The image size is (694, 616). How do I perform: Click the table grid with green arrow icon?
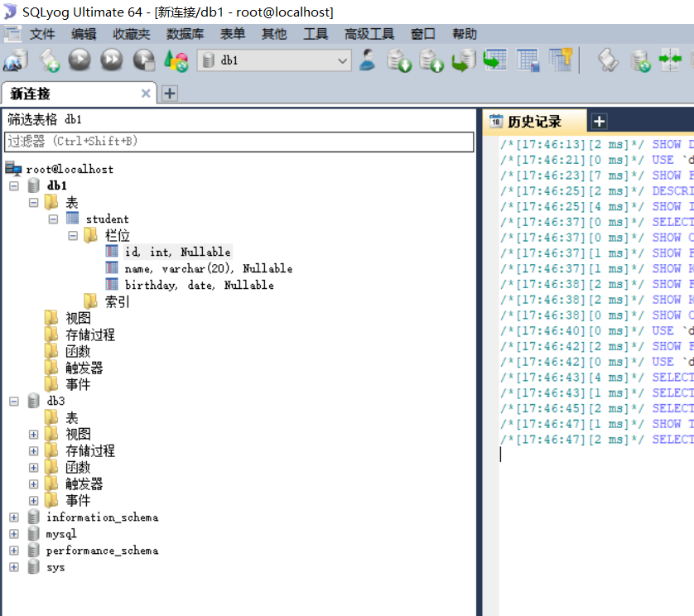click(495, 60)
